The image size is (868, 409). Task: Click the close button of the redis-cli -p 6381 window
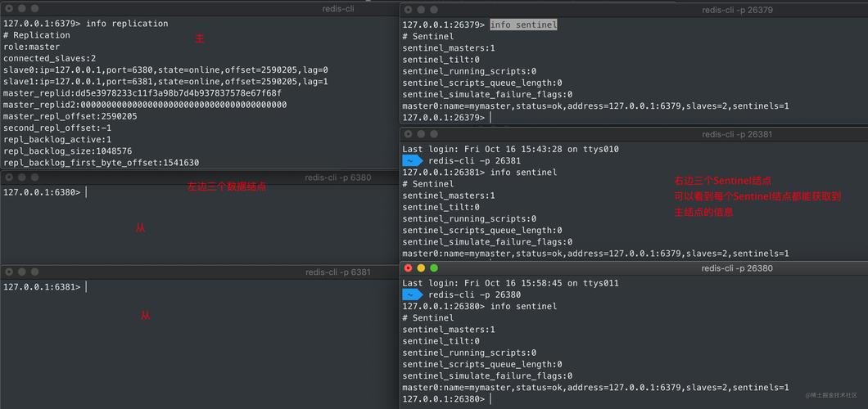(x=9, y=272)
